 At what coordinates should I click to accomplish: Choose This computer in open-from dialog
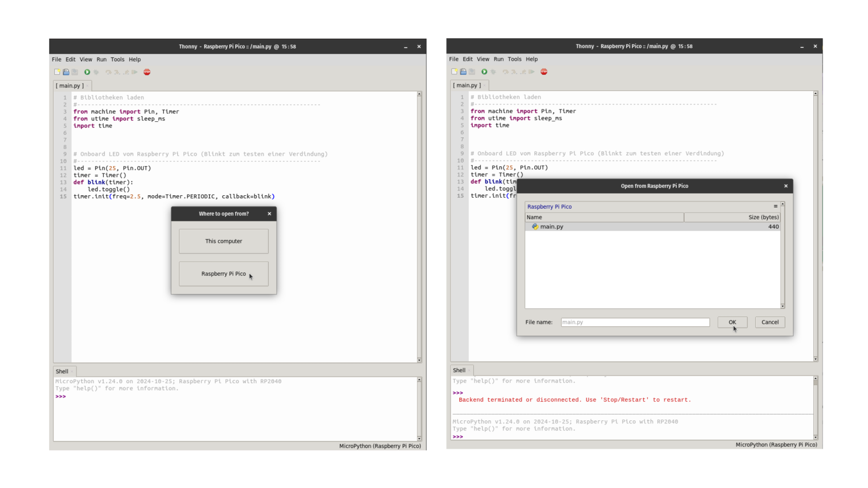(x=224, y=241)
